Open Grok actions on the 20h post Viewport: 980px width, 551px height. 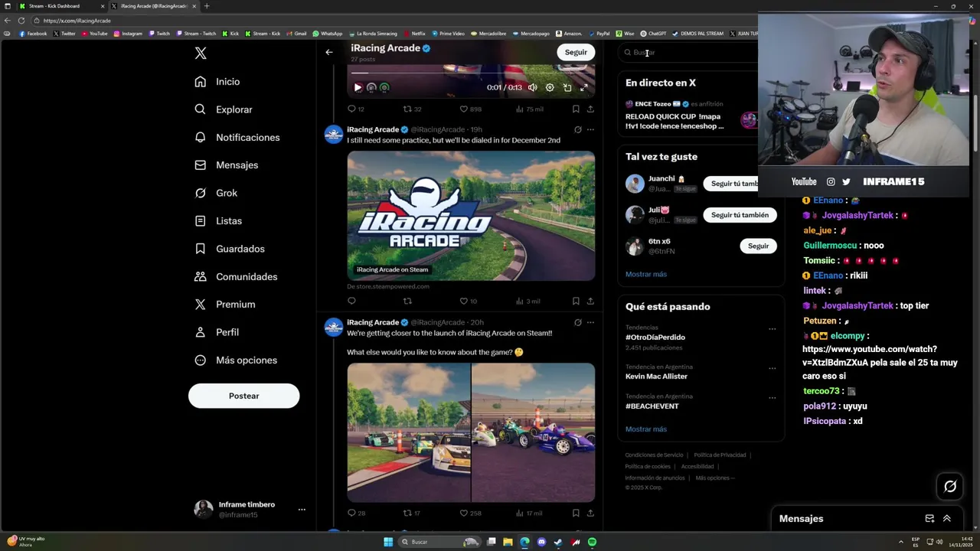577,322
